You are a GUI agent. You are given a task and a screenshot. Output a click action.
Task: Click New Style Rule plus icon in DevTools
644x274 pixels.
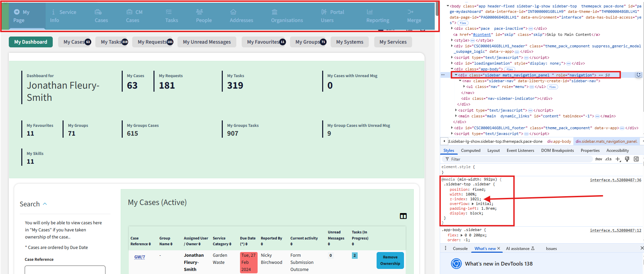pos(618,159)
